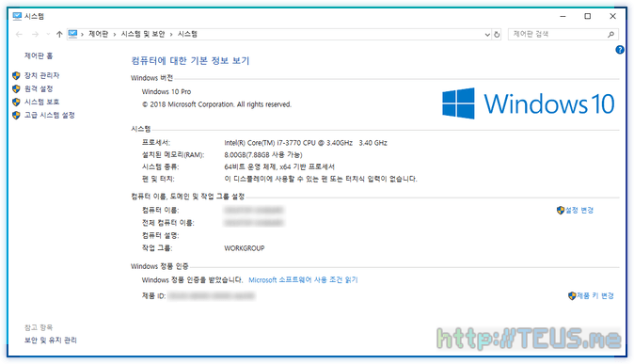Open recent locations dropdown arrow

coord(48,35)
